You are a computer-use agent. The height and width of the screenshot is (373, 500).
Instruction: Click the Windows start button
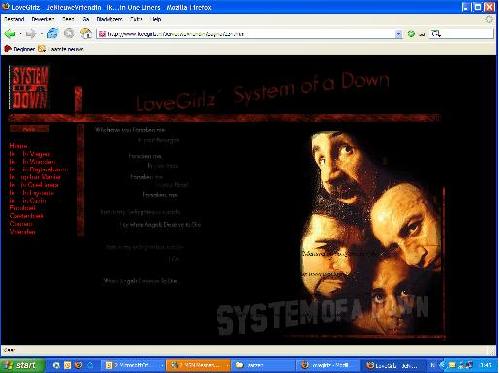22,365
